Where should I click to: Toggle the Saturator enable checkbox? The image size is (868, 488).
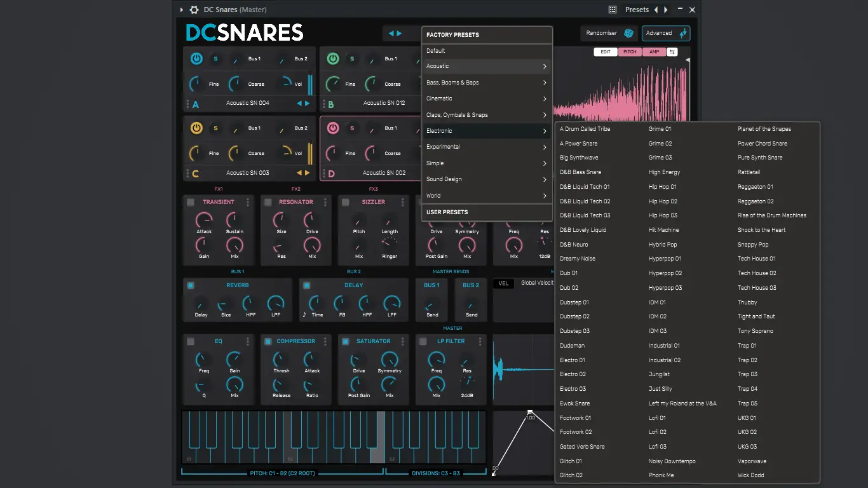pyautogui.click(x=346, y=341)
